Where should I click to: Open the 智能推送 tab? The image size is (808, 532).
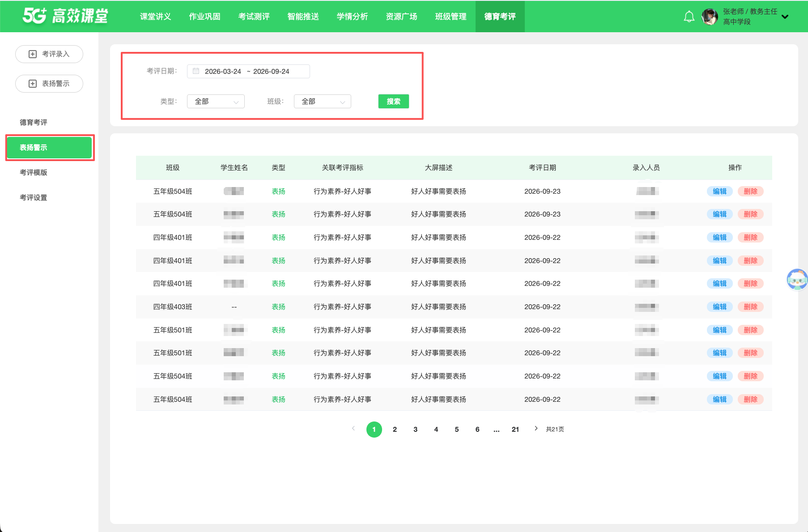303,17
